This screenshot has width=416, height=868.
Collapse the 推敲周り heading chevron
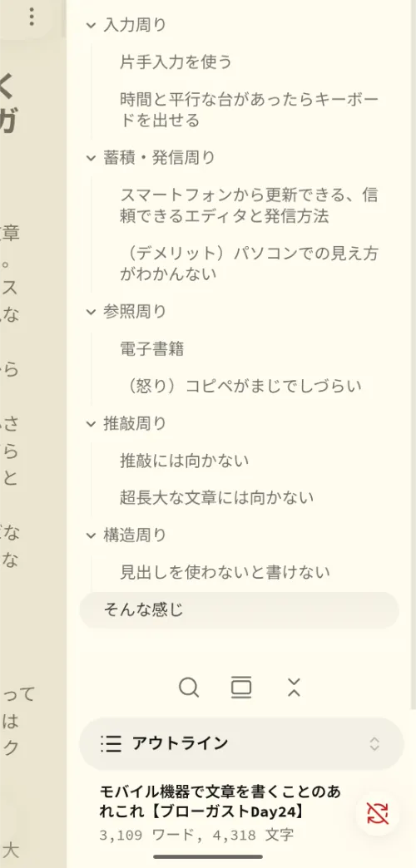point(91,425)
